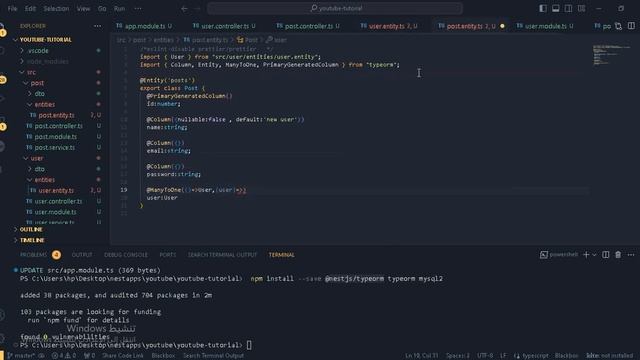Open the Run menu
This screenshot has height=360, width=640.
[x=119, y=8]
